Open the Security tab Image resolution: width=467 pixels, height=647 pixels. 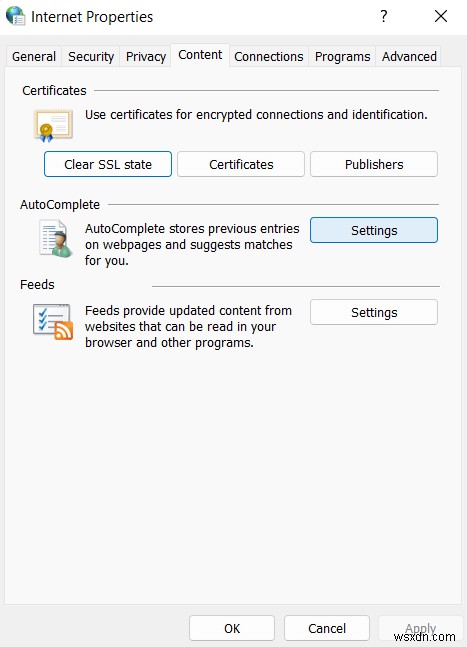point(91,56)
